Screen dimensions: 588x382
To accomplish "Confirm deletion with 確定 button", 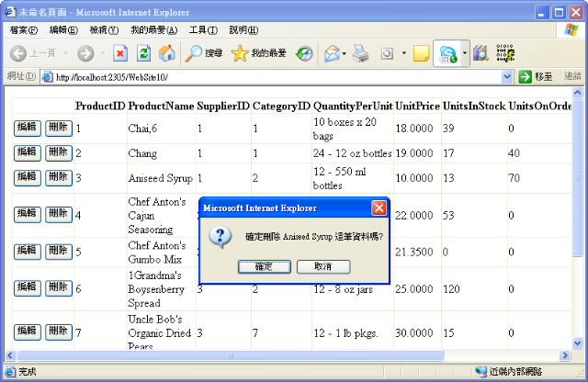I will coord(265,267).
